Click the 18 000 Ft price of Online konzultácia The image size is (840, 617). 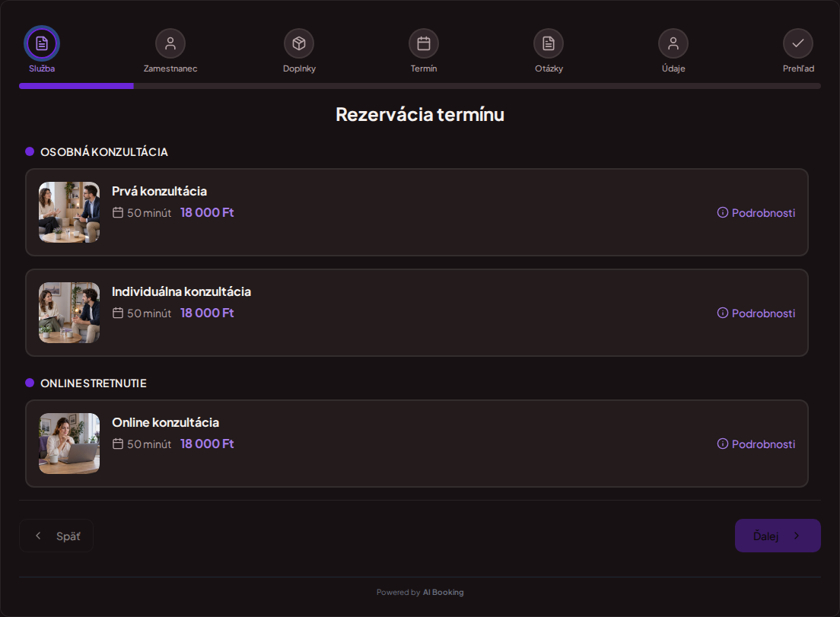(x=207, y=444)
